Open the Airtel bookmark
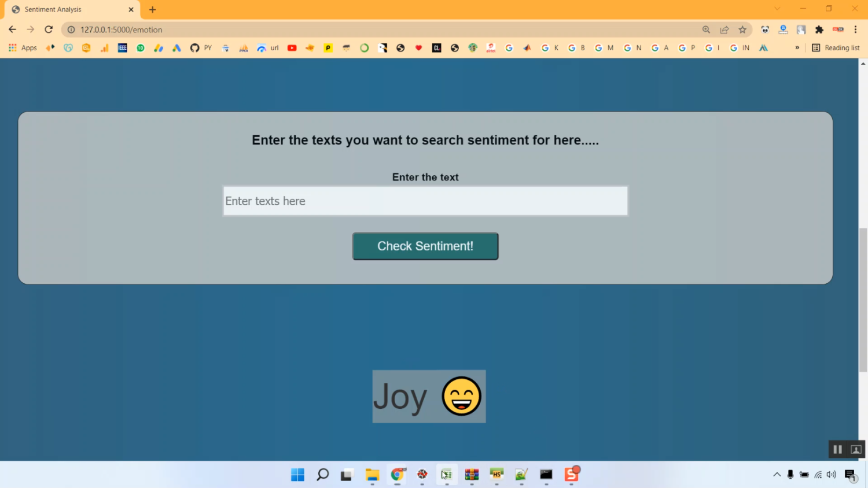This screenshot has width=868, height=488. coord(491,47)
